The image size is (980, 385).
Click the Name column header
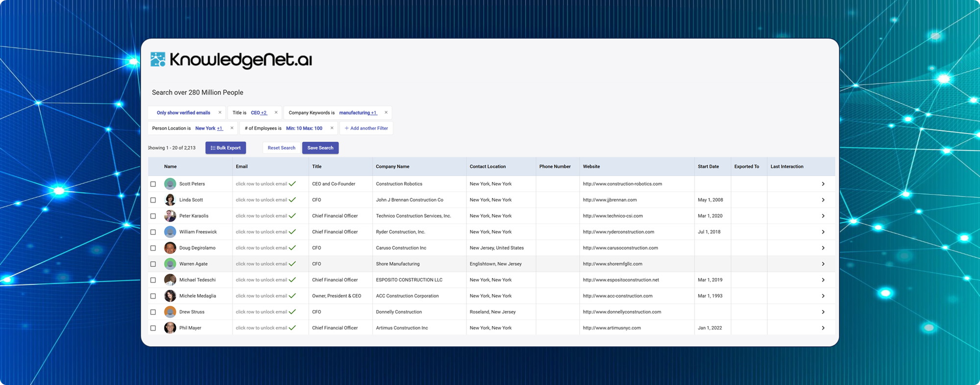point(170,167)
